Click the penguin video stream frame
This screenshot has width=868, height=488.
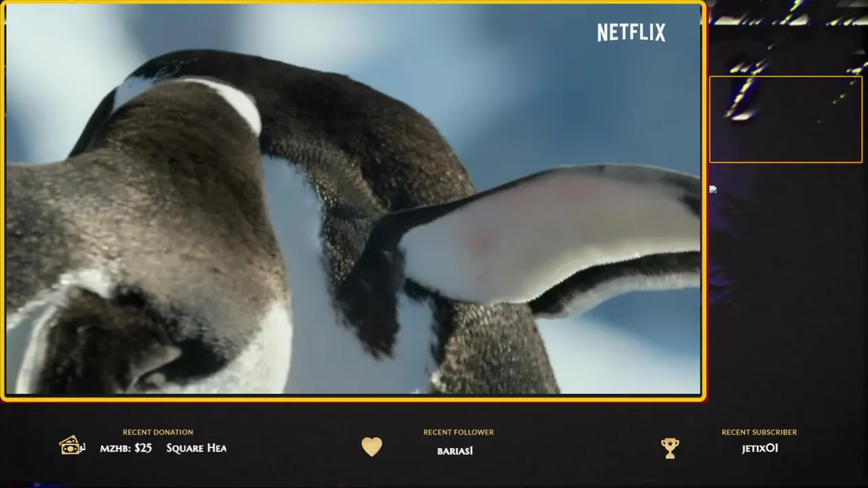coord(353,200)
